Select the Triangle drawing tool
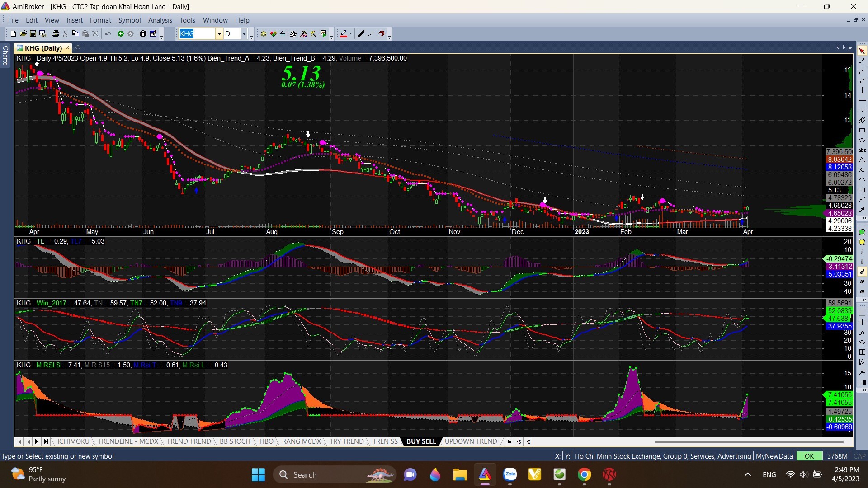868x488 pixels. pyautogui.click(x=862, y=160)
